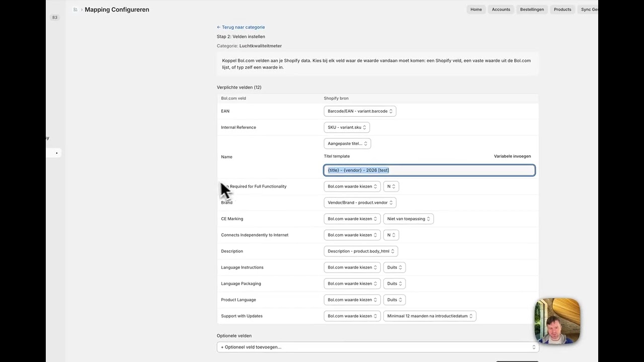Open the Aangepaste titel dropdown
The image size is (644, 362).
(x=347, y=143)
